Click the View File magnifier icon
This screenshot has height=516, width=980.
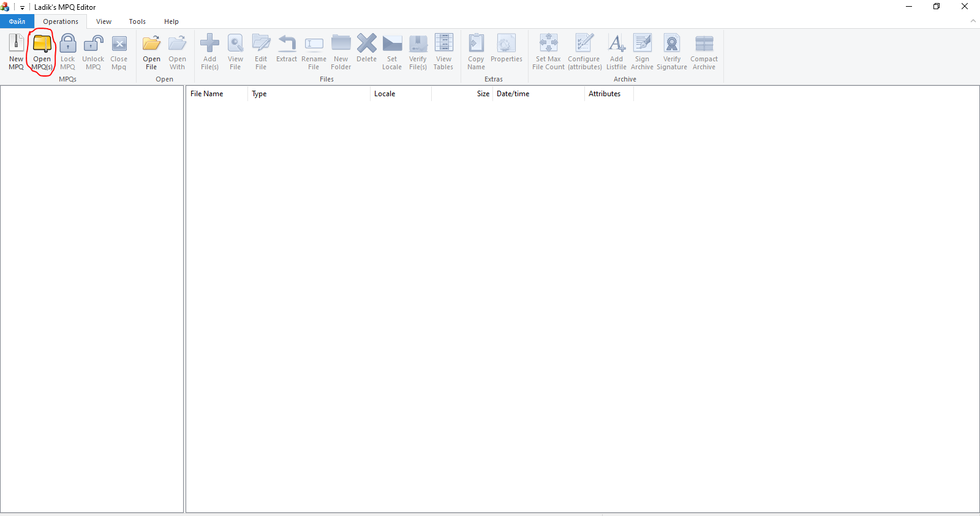pyautogui.click(x=235, y=44)
